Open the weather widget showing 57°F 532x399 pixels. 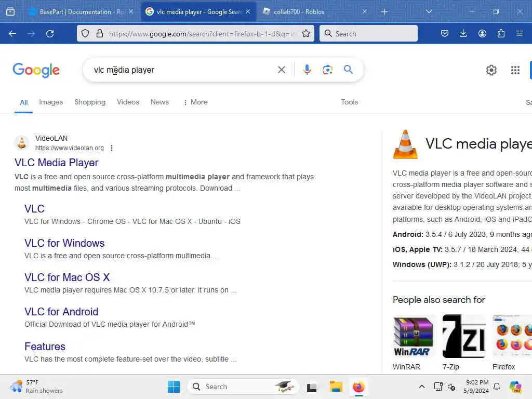(x=36, y=387)
